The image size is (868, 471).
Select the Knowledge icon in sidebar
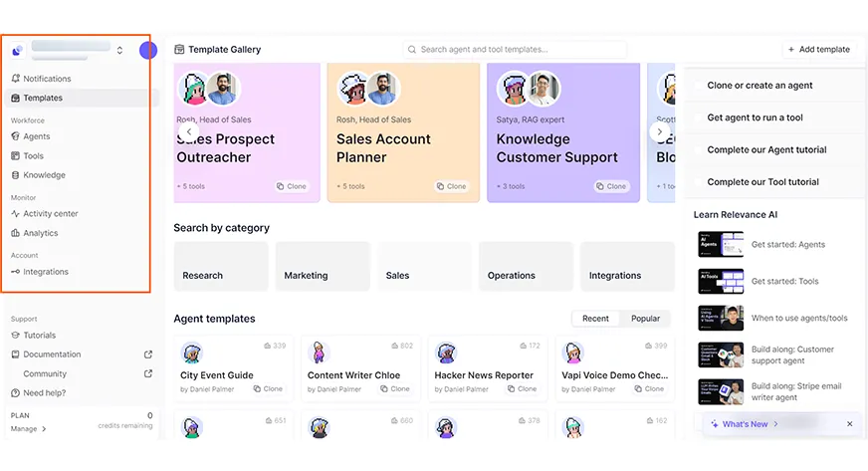(15, 175)
